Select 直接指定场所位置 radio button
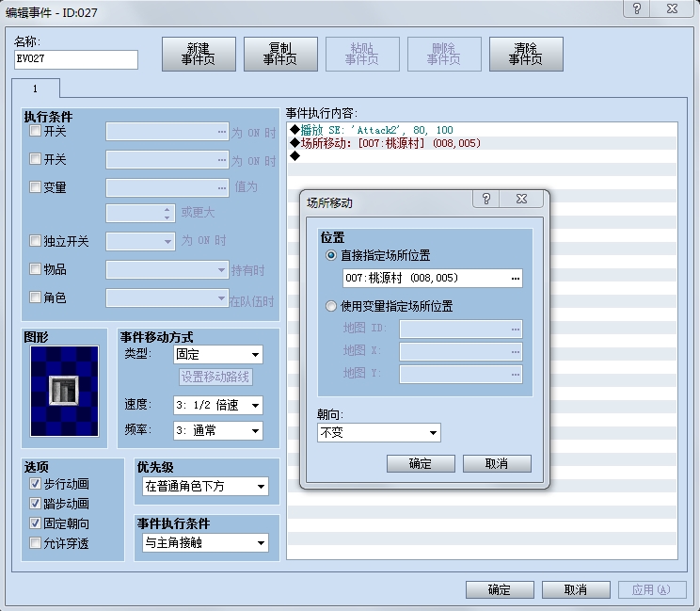 point(331,255)
